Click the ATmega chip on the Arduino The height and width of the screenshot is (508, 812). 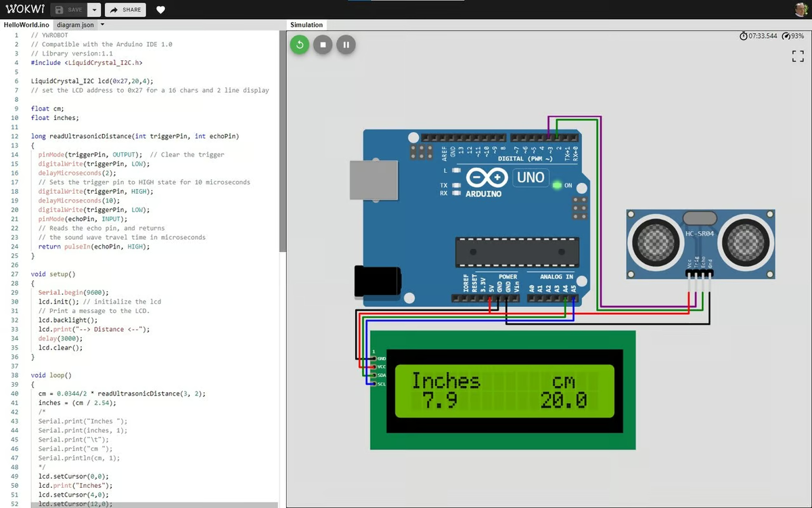517,252
